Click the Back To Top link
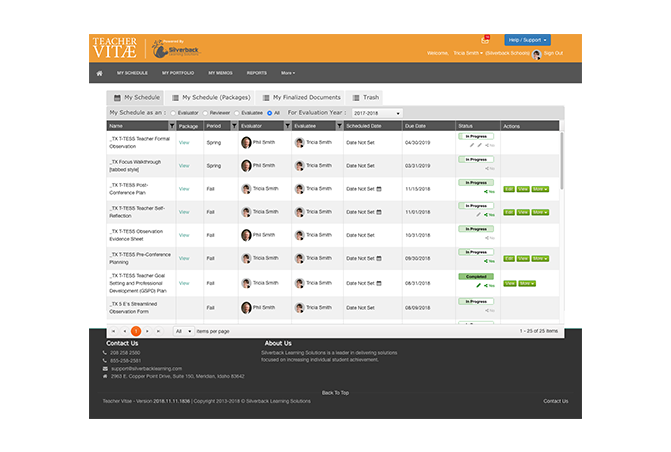This screenshot has height=452, width=671. click(335, 393)
